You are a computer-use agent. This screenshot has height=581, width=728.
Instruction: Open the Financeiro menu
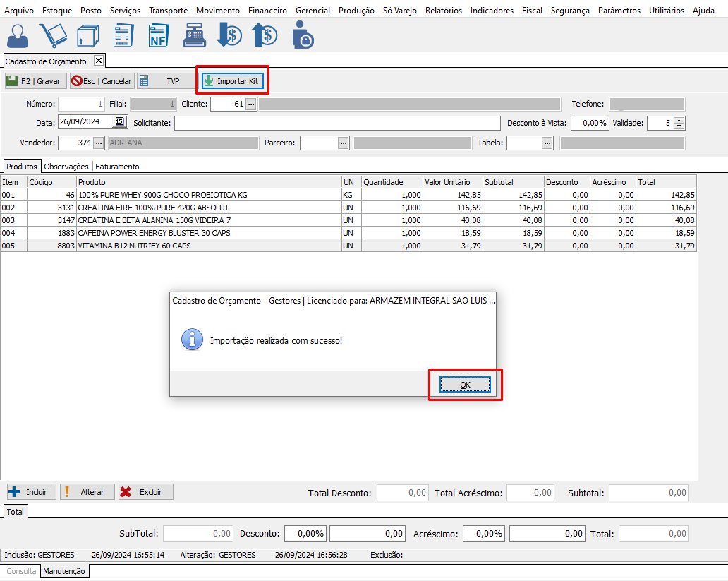(267, 11)
